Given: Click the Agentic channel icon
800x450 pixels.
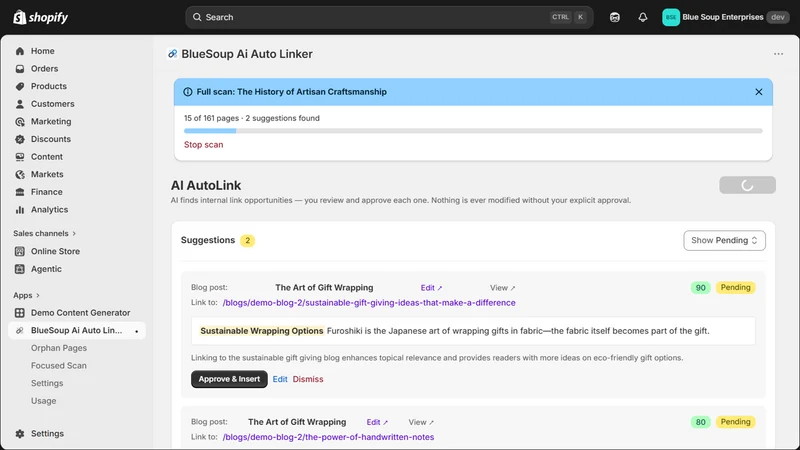Looking at the screenshot, I should [20, 269].
